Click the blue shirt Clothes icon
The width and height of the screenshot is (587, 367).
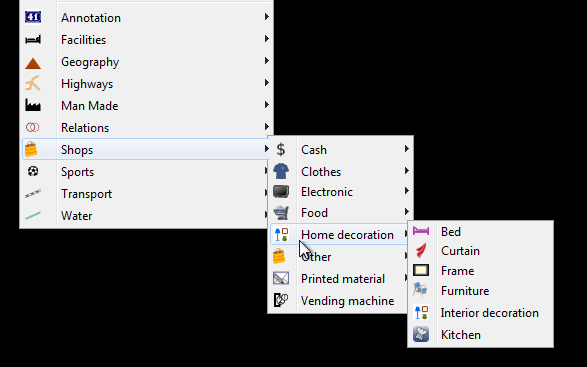click(281, 171)
